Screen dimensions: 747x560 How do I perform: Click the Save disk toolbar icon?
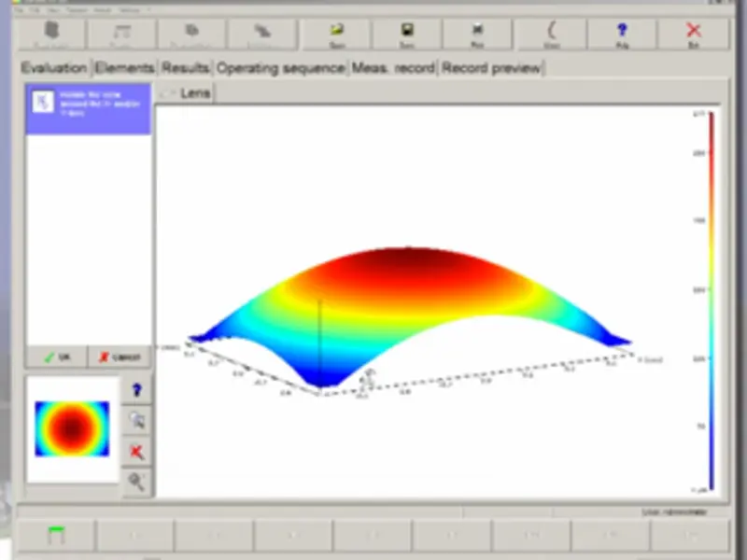coord(407,34)
